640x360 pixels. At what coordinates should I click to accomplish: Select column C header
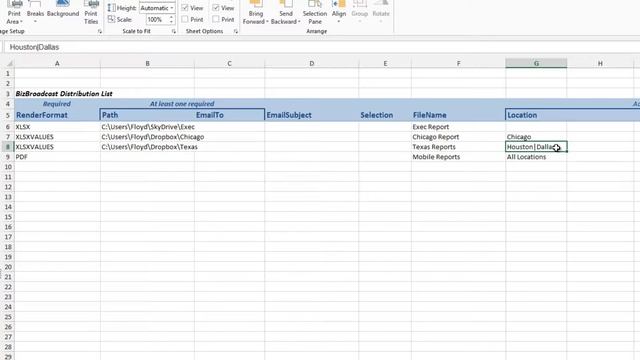coord(229,63)
